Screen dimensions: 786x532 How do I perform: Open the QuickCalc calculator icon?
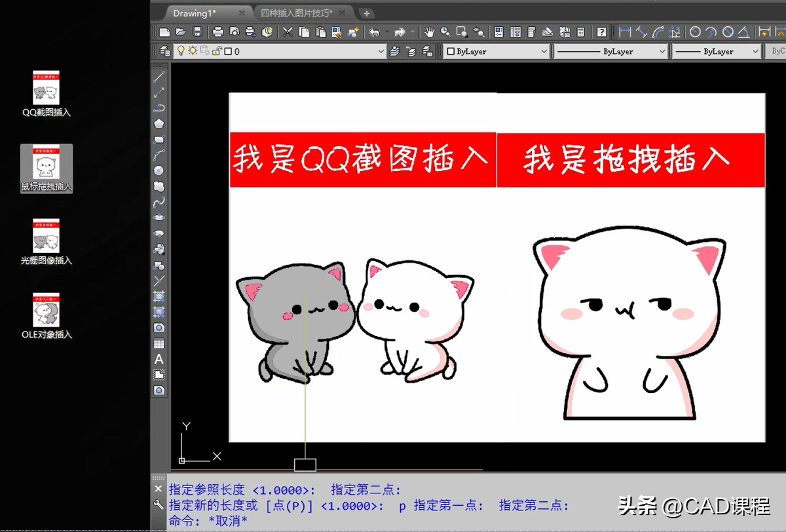click(x=580, y=31)
